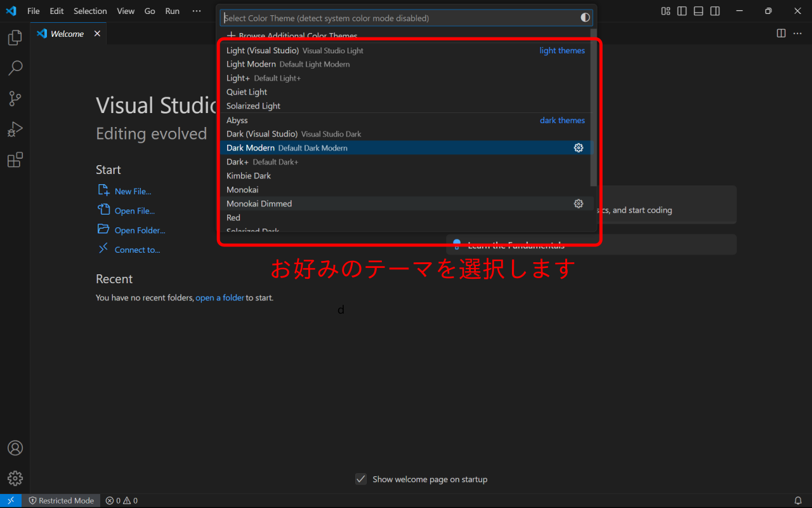Image resolution: width=812 pixels, height=508 pixels.
Task: Click the gear icon beside Dark Modern
Action: pos(578,148)
